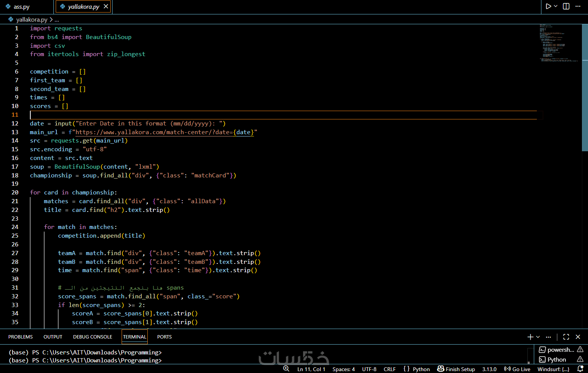
Task: Change file encoding UTF-8
Action: [x=369, y=369]
